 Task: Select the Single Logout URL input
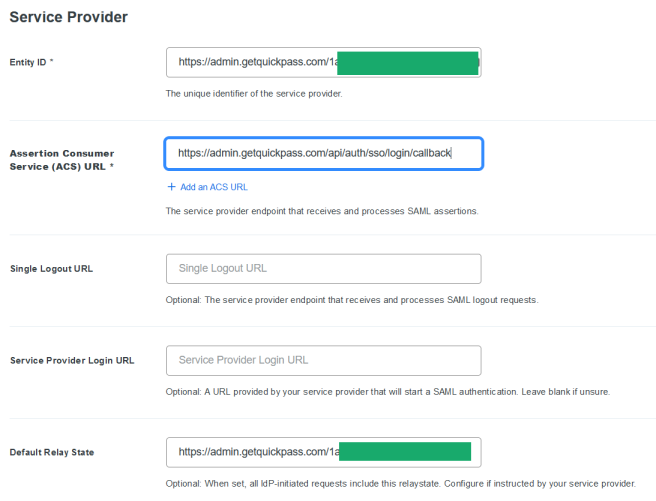(323, 269)
